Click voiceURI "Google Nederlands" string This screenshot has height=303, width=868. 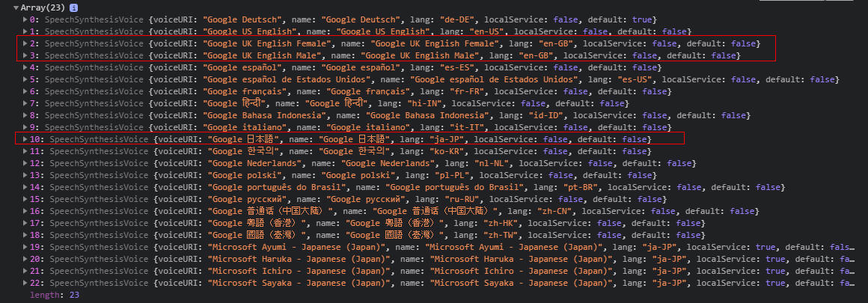(x=254, y=163)
